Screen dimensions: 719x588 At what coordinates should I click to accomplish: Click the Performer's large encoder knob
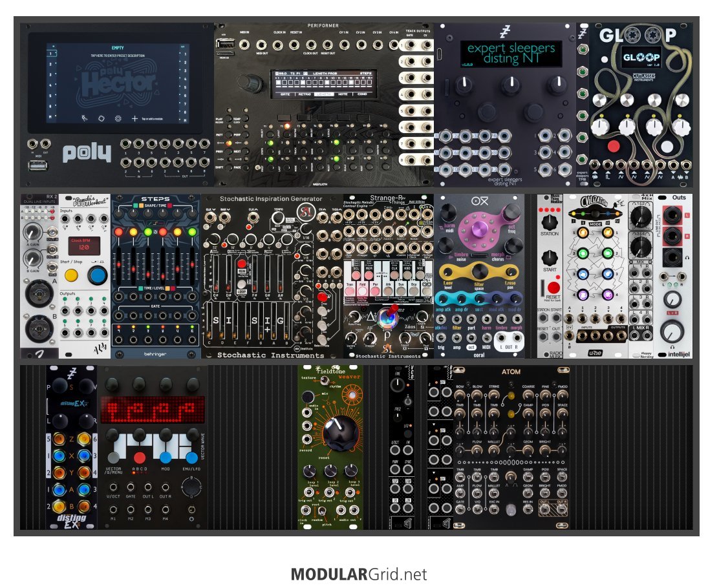(x=250, y=83)
